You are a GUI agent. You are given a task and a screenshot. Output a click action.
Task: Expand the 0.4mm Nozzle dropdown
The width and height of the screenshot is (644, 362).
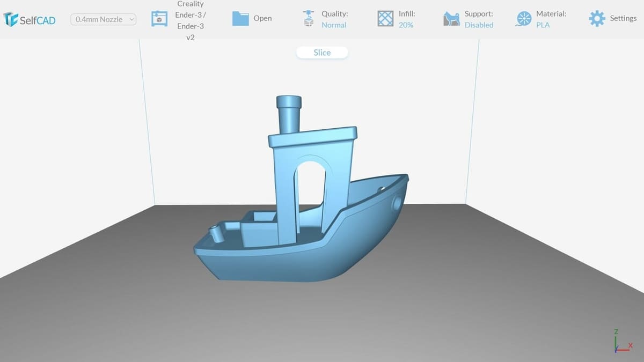tap(104, 19)
